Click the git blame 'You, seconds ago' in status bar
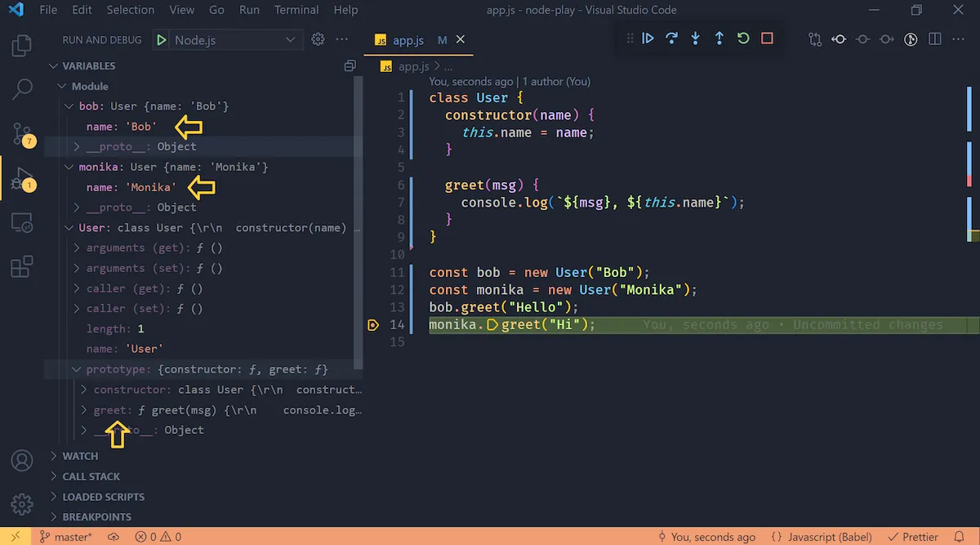The height and width of the screenshot is (545, 980). (x=706, y=537)
